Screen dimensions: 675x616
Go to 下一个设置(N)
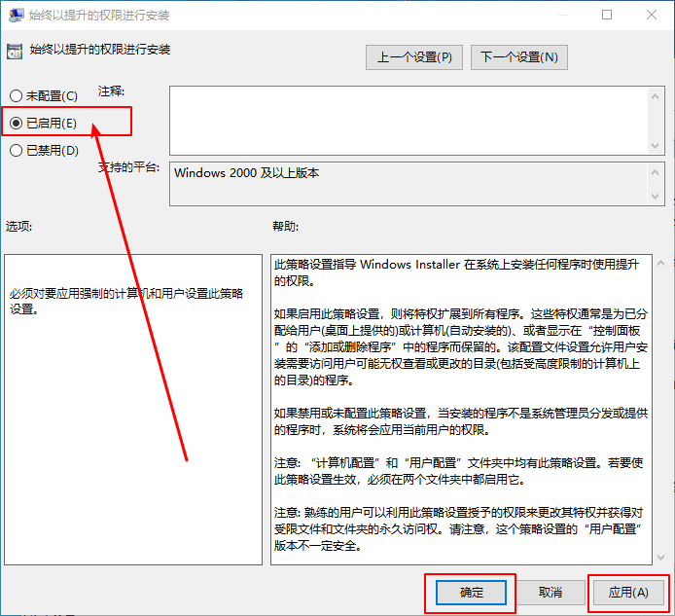click(x=519, y=57)
